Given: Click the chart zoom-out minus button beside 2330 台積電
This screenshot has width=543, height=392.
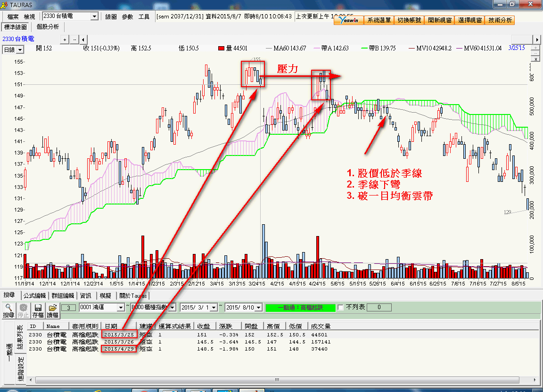Looking at the screenshot, I should tap(74, 40).
